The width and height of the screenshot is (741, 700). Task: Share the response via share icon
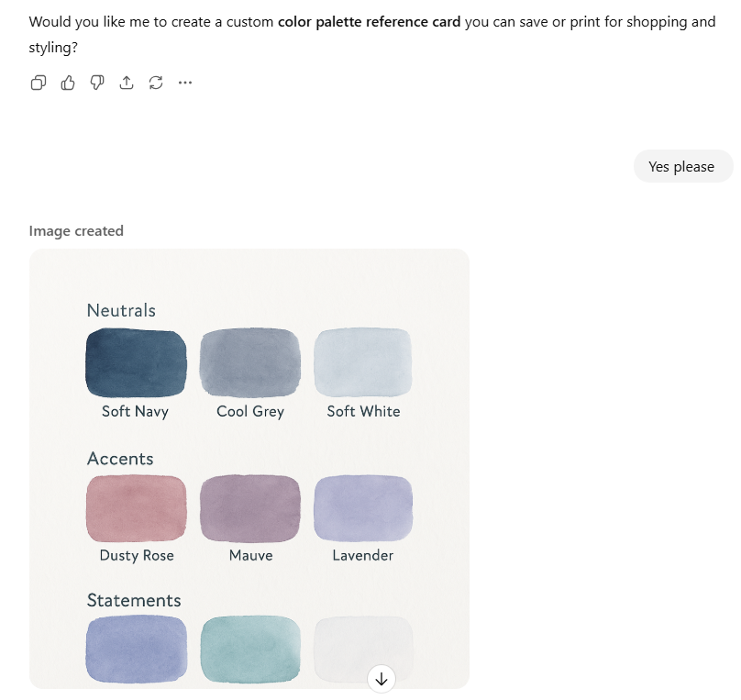click(x=127, y=83)
